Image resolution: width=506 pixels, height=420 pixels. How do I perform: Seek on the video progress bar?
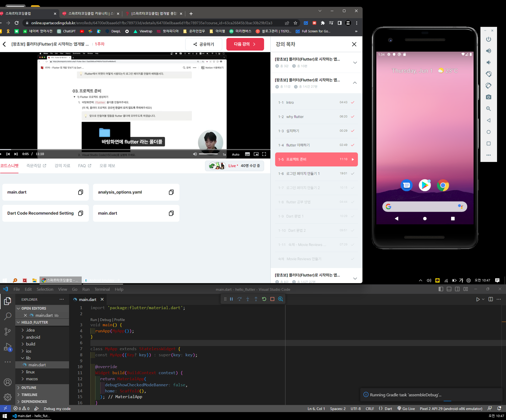tap(135, 150)
